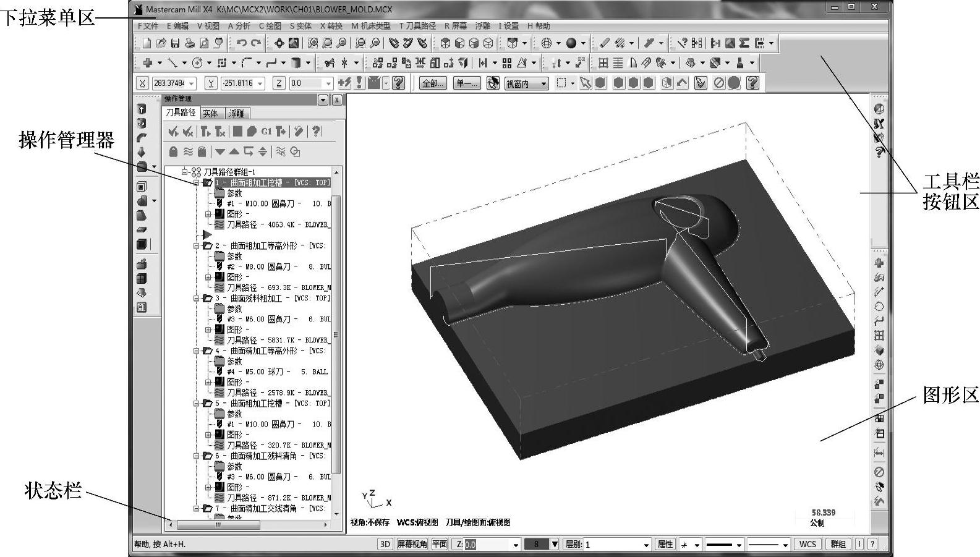Open the T 刀具路径 menu

(x=417, y=26)
